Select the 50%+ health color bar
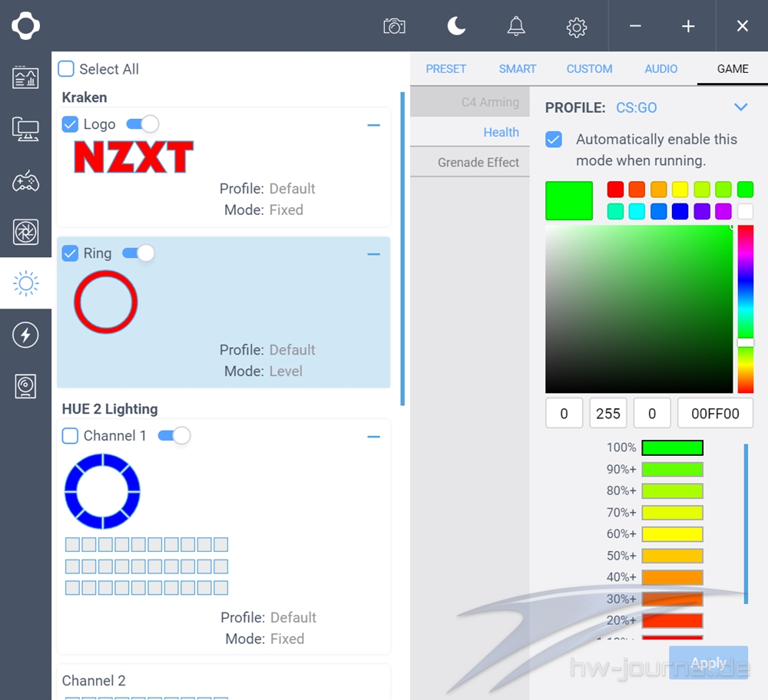 (x=673, y=556)
